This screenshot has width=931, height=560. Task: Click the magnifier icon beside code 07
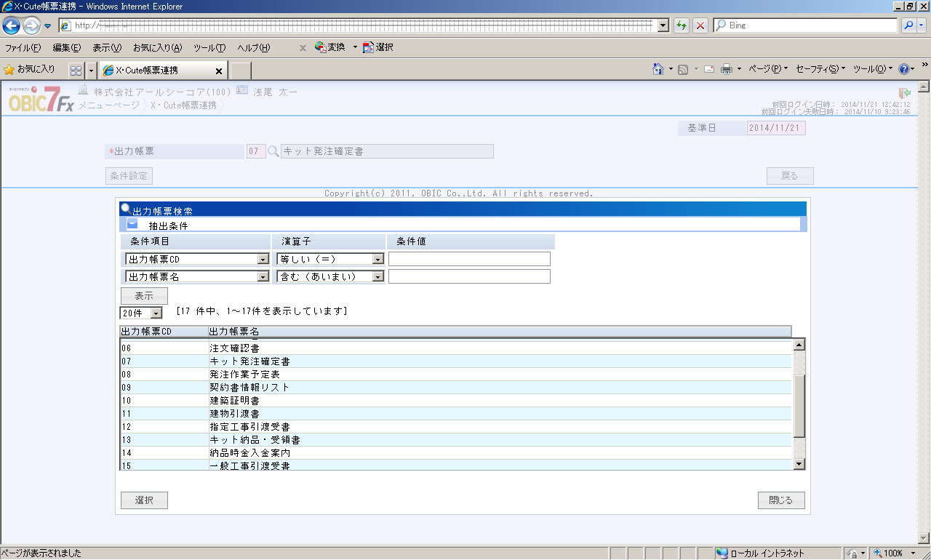(273, 151)
